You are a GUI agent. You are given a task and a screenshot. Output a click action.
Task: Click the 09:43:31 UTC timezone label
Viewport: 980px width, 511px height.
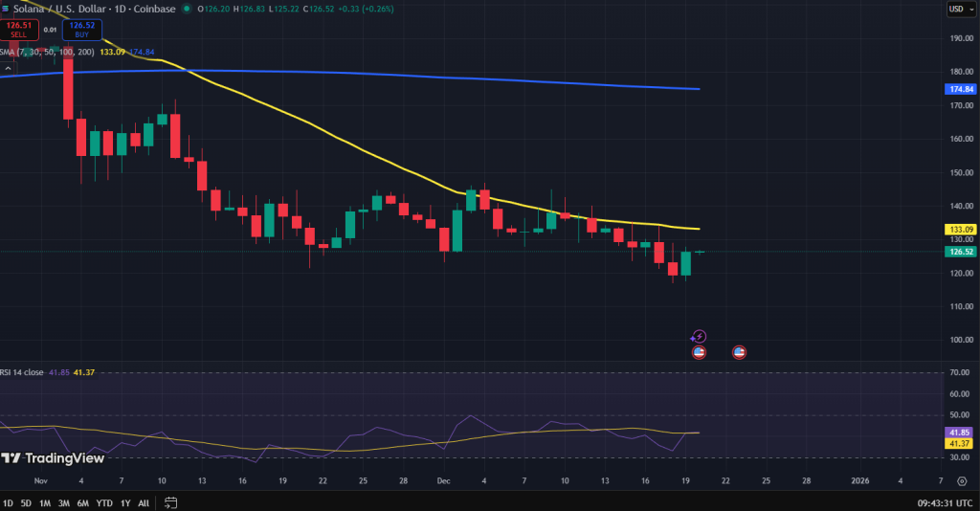point(945,503)
